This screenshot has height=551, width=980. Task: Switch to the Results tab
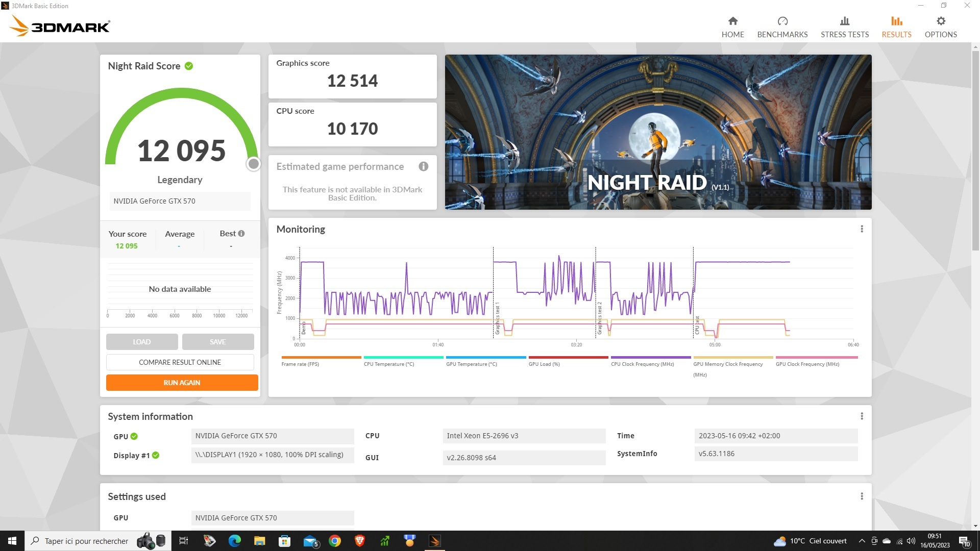click(x=896, y=27)
